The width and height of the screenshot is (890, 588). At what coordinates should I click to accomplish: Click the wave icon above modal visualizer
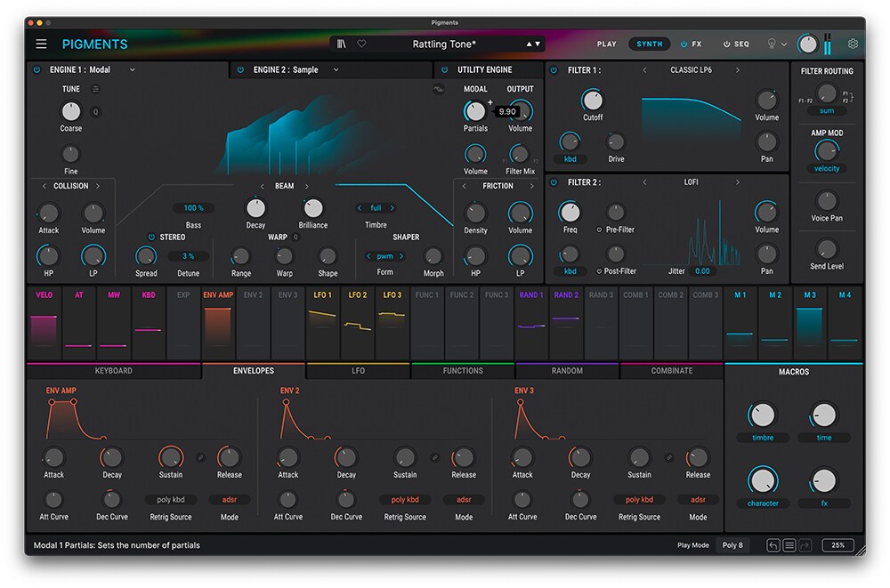(x=438, y=89)
